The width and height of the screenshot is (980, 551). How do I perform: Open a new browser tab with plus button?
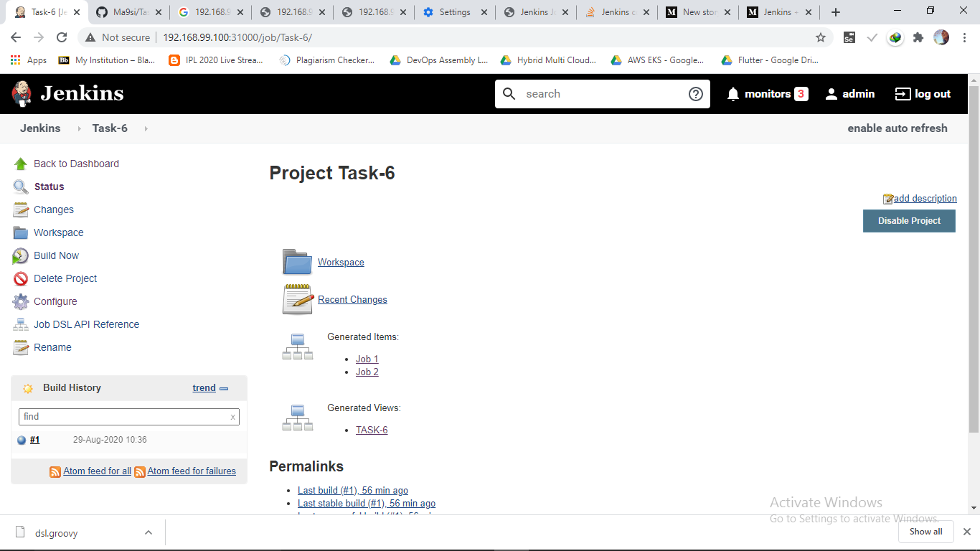coord(835,12)
